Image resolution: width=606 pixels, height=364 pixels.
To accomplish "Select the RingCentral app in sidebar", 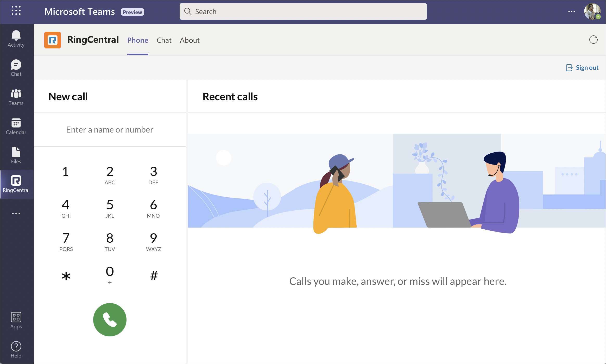I will pos(16,184).
